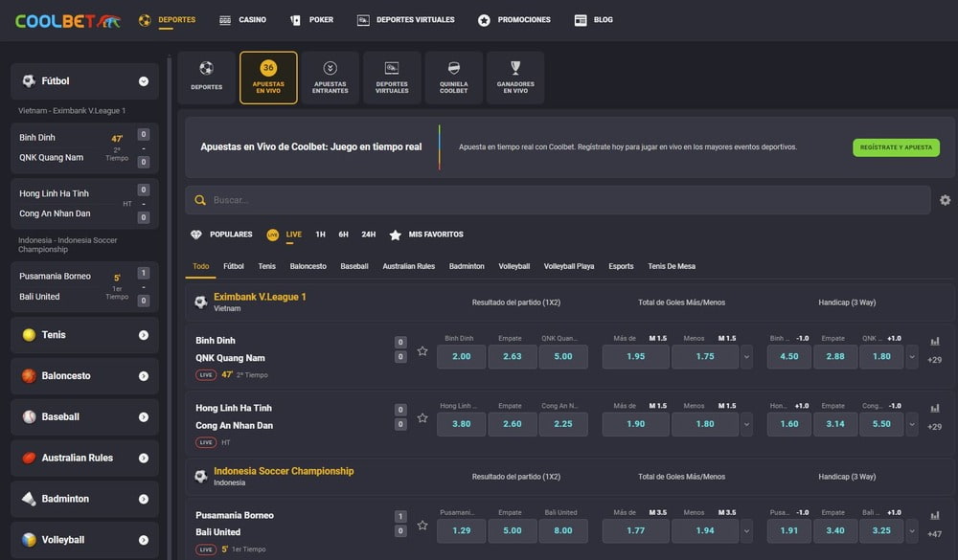Viewport: 958px width, 560px height.
Task: Expand the Australian Rules sidebar section
Action: [144, 458]
